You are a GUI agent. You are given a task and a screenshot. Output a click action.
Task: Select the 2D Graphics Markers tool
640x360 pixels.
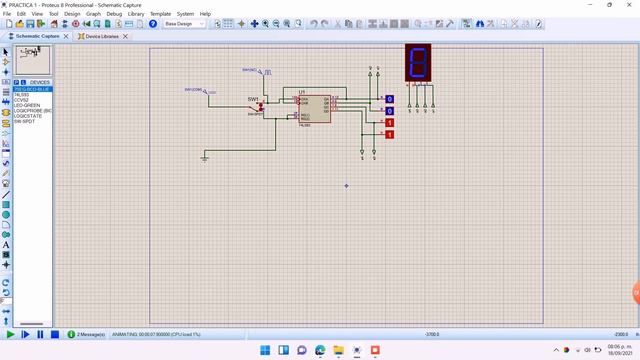click(x=6, y=265)
